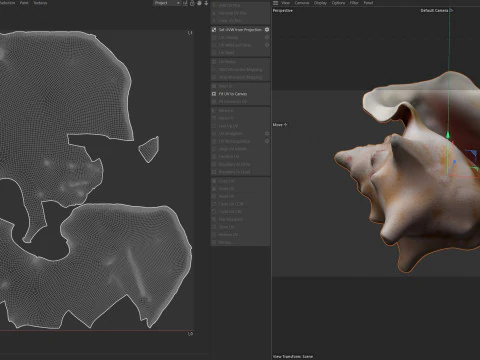Click lock icon right of Project dropdown
This screenshot has width=480, height=360.
tap(192, 3)
